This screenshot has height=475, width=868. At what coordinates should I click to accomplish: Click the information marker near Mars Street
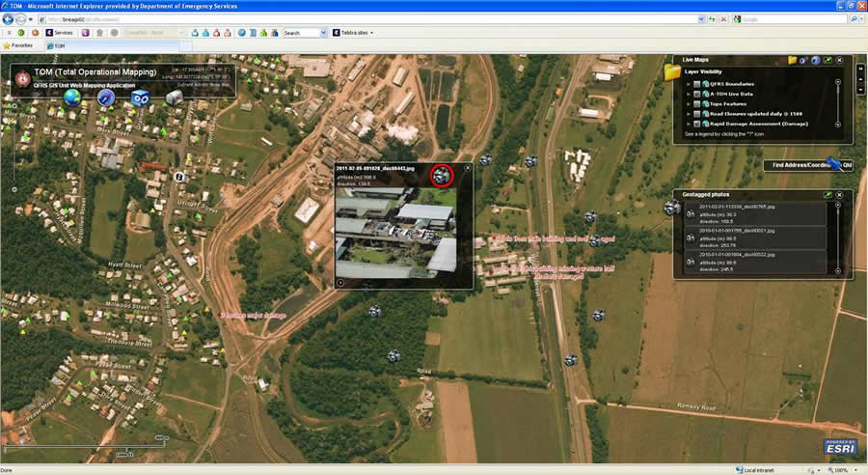tap(178, 177)
